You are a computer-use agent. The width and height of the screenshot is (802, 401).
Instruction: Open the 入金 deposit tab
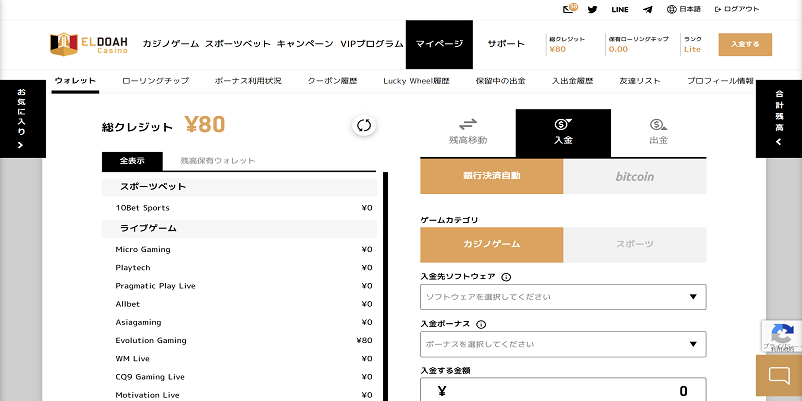click(563, 132)
